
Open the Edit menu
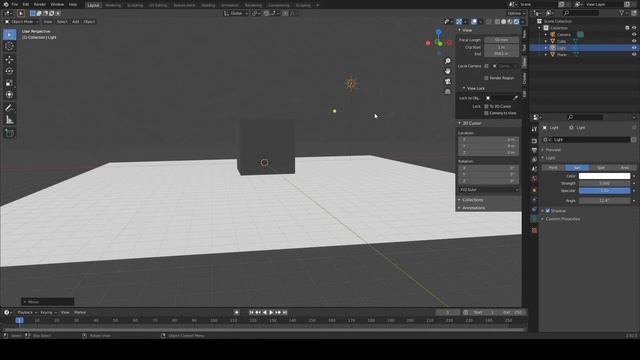[x=26, y=4]
